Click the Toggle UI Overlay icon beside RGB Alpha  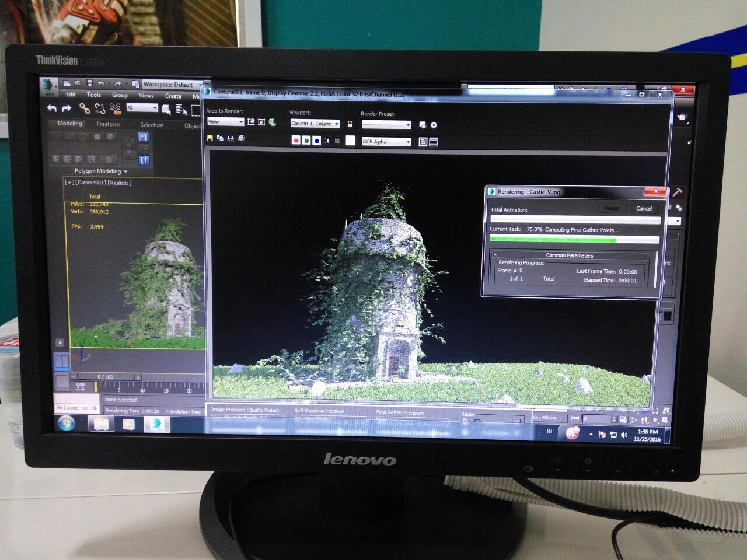(423, 142)
